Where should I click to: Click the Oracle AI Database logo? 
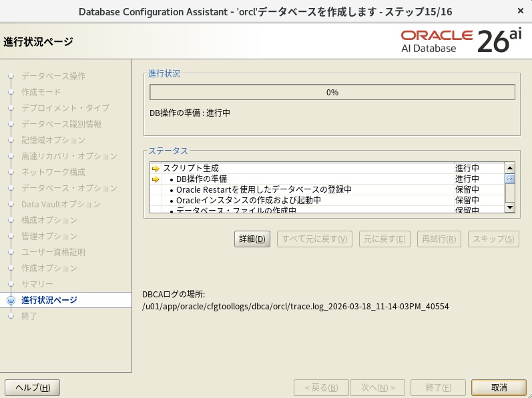point(461,41)
